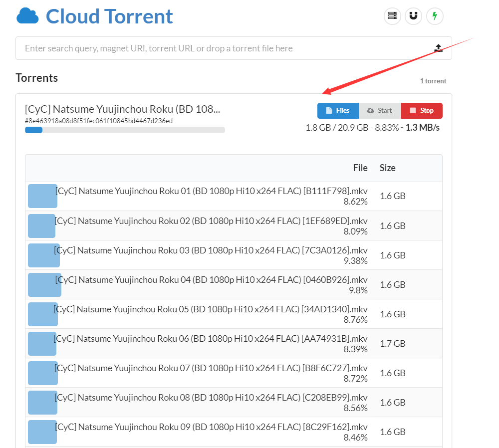Open the server stats panel icon
This screenshot has width=499, height=448.
[392, 16]
